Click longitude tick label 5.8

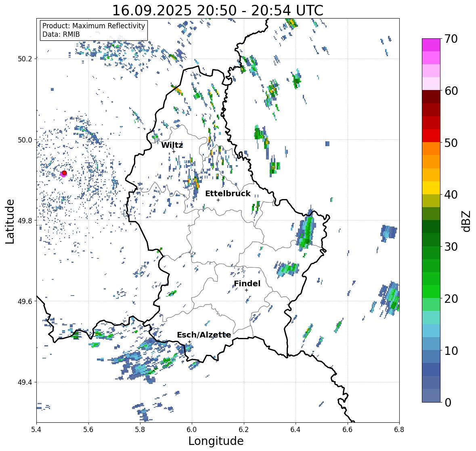coord(140,429)
